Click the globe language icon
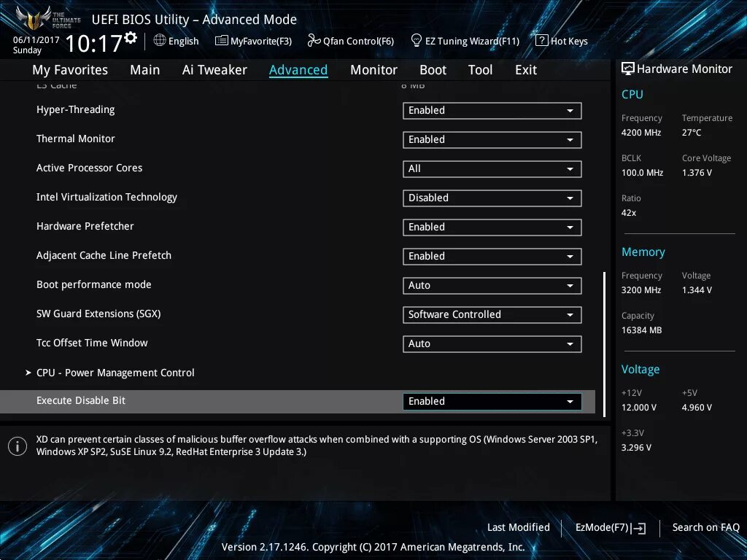 pyautogui.click(x=160, y=41)
